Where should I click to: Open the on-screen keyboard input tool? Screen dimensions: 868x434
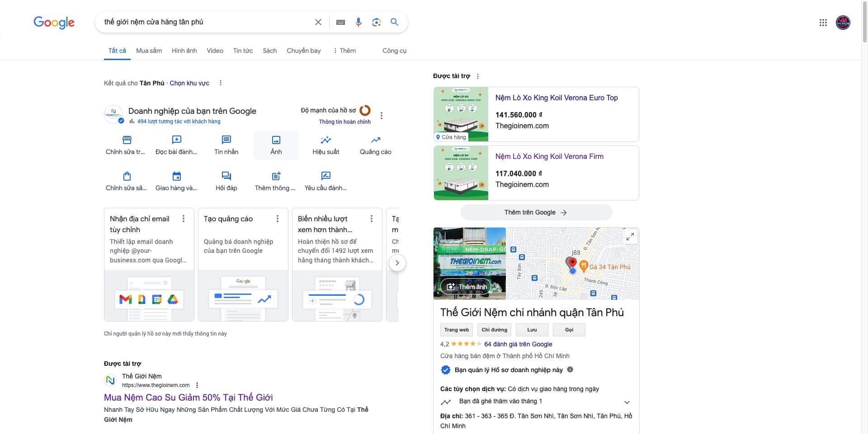coord(341,22)
